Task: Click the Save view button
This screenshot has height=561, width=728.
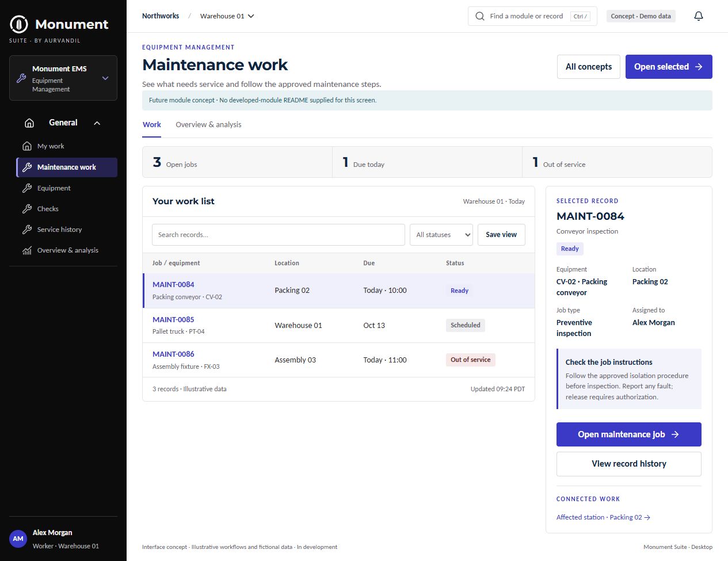Action: [501, 235]
